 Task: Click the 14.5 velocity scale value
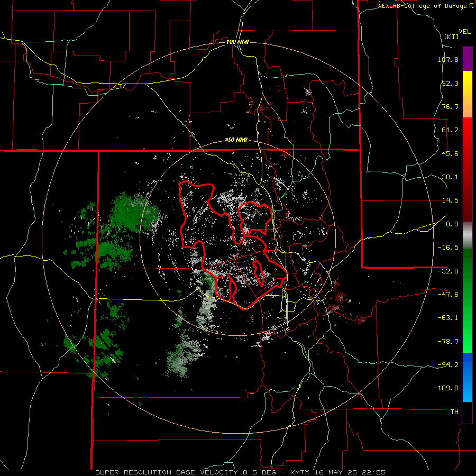(x=450, y=200)
